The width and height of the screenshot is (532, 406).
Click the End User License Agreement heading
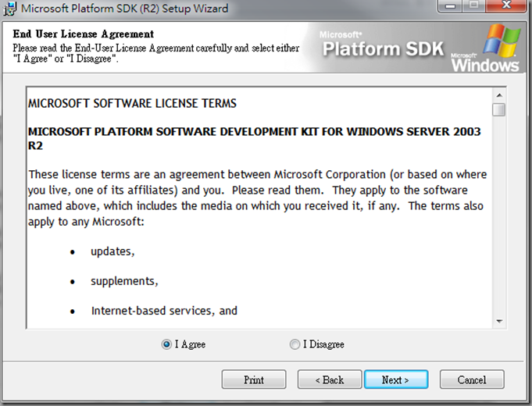coord(83,34)
